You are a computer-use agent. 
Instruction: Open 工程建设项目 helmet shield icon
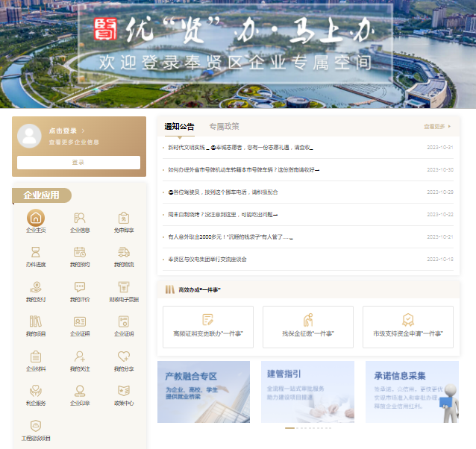36,426
